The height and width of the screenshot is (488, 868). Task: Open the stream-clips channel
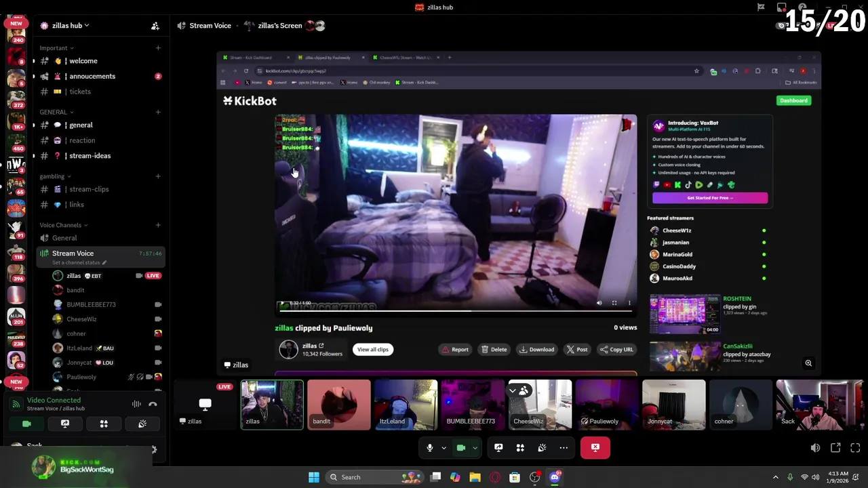100,189
